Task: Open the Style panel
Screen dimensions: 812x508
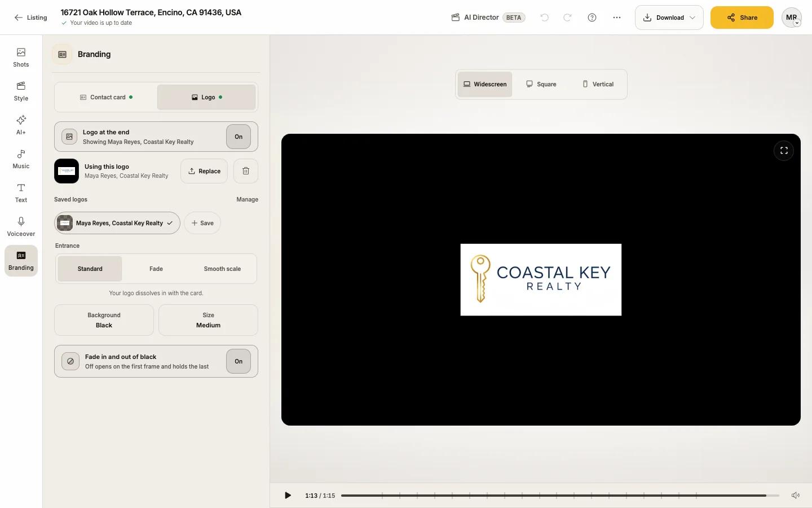Action: point(21,91)
